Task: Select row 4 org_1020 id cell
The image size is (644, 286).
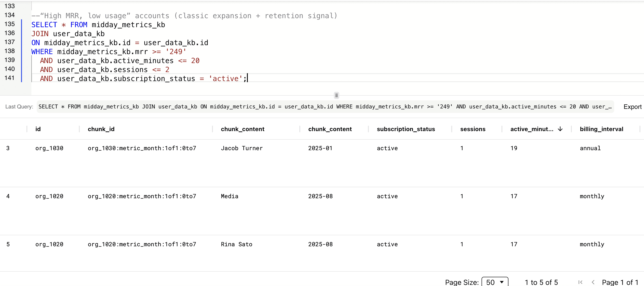Action: [x=49, y=196]
